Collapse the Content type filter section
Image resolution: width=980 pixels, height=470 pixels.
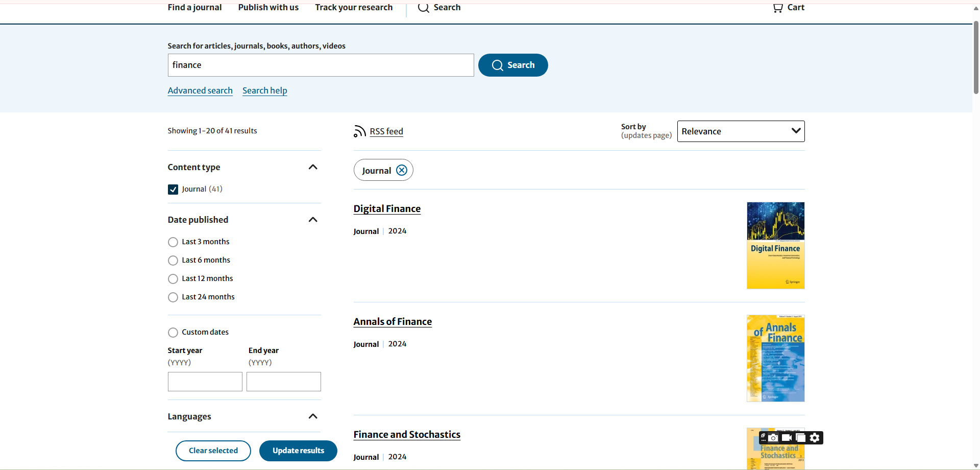313,167
